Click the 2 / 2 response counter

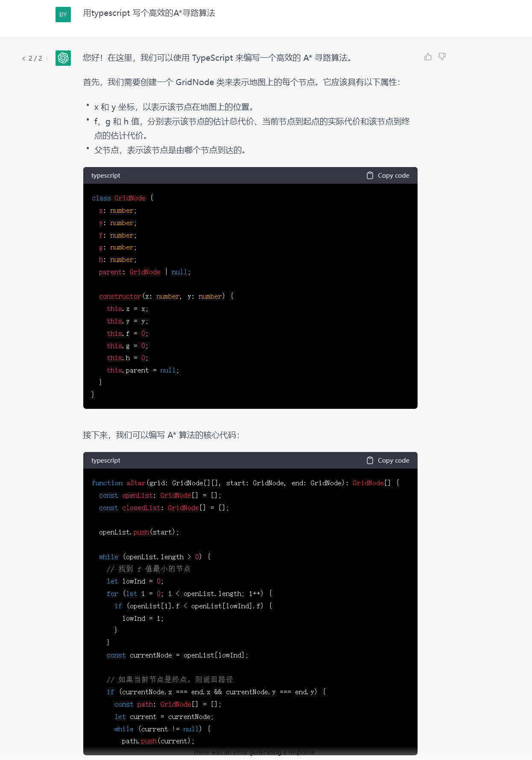[x=35, y=59]
